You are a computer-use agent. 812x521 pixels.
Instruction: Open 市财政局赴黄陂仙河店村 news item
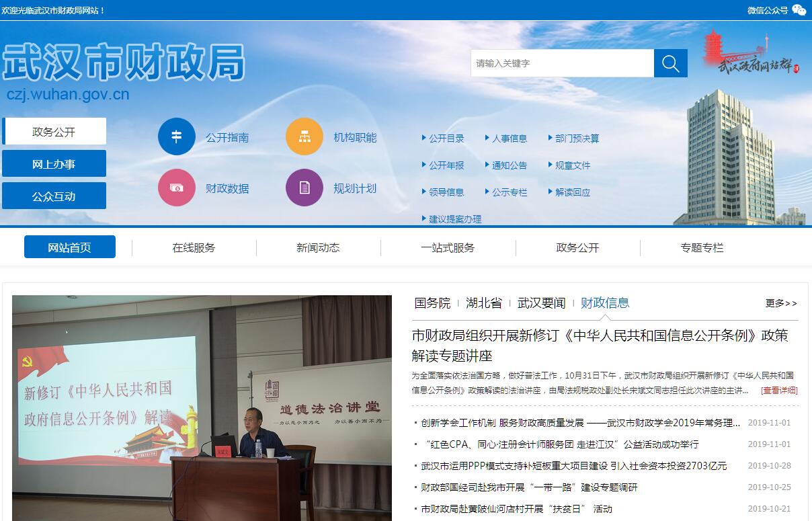(x=516, y=509)
